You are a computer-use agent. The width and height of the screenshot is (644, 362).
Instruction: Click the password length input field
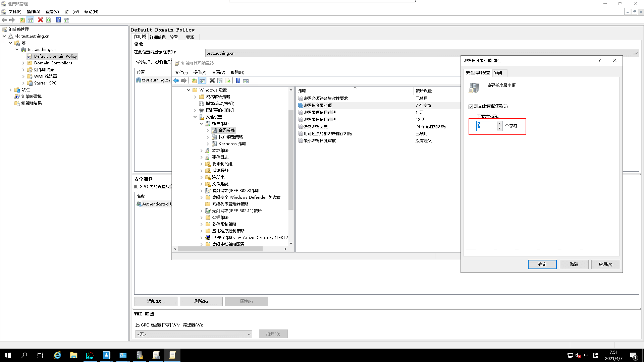pyautogui.click(x=486, y=126)
